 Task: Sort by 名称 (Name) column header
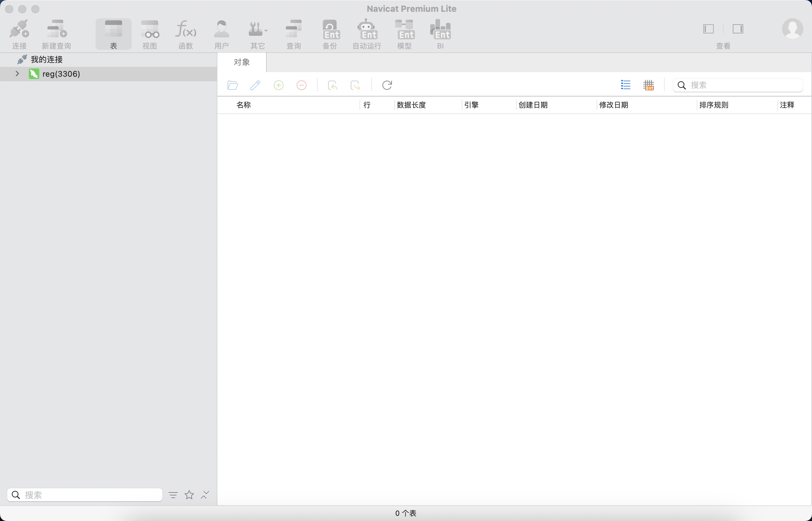pos(243,105)
